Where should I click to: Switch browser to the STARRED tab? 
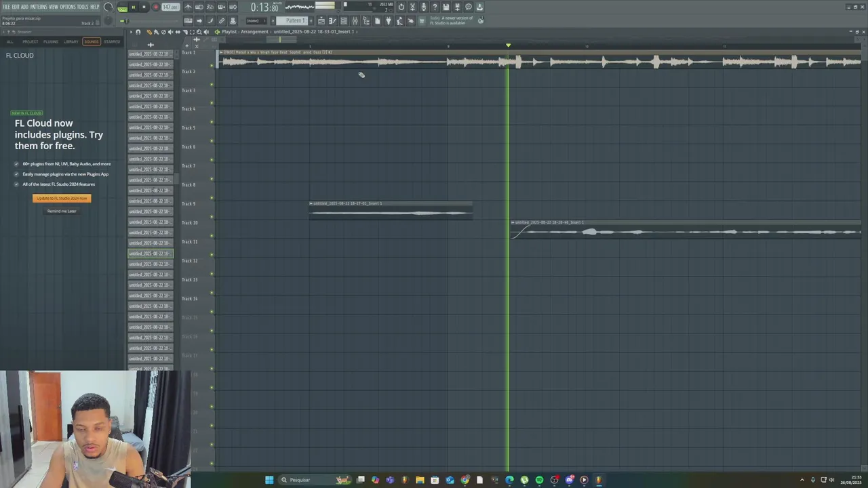(112, 41)
